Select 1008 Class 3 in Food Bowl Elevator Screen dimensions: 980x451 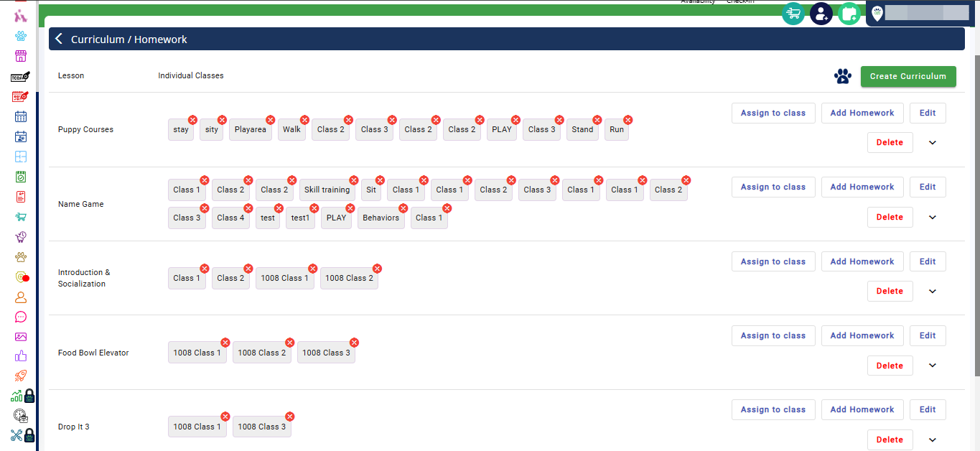pyautogui.click(x=326, y=353)
